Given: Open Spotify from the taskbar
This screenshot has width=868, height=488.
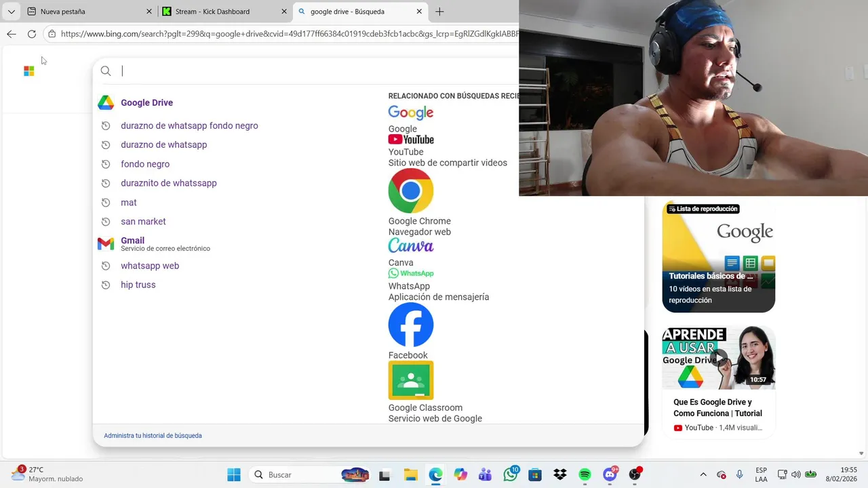Looking at the screenshot, I should coord(585,474).
